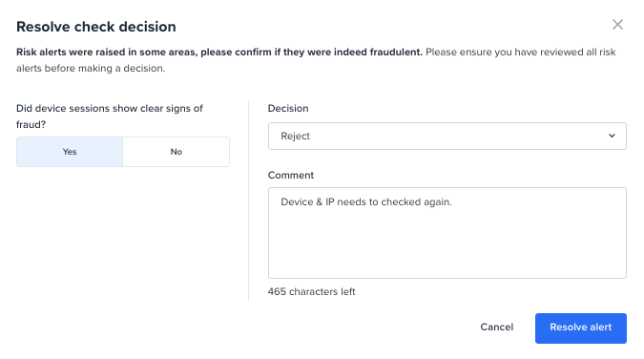Click the existing comment text about Device & IP

[x=366, y=201]
